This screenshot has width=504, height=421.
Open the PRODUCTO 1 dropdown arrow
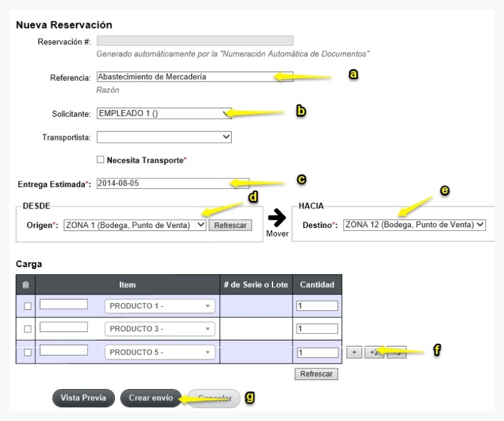pos(208,306)
